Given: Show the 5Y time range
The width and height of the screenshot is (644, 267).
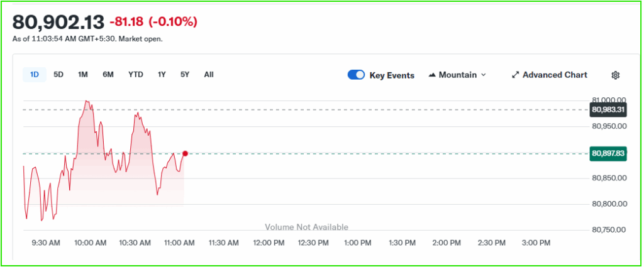Looking at the screenshot, I should pos(185,75).
